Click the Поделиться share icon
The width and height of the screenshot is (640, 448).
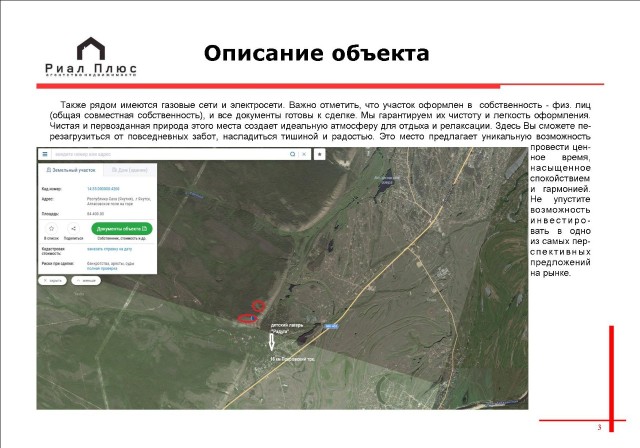click(x=73, y=228)
